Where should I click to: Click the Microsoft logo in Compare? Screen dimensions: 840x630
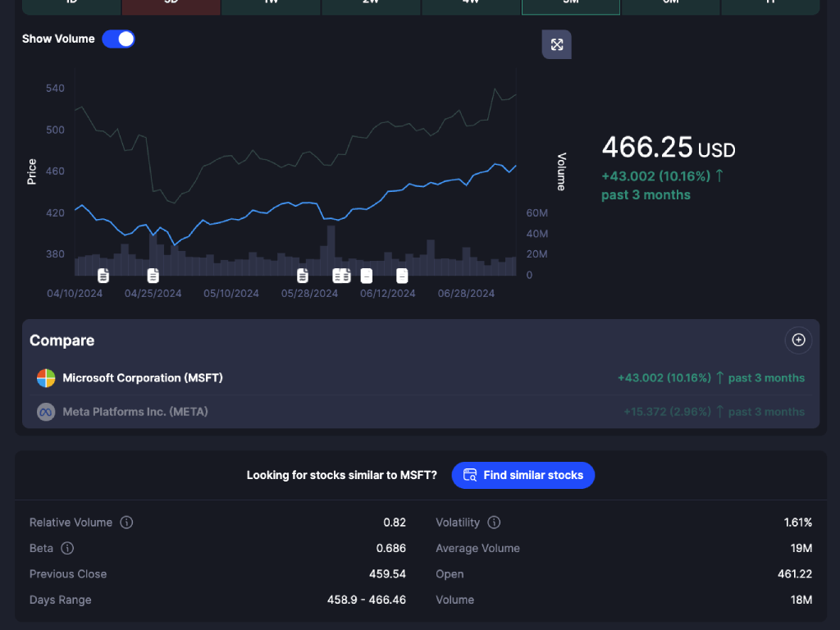click(x=46, y=378)
